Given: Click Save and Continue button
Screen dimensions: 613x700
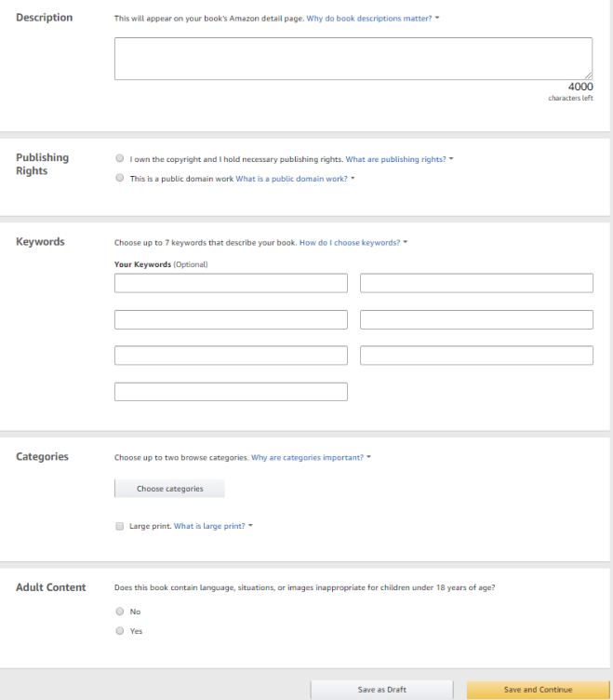Looking at the screenshot, I should point(538,690).
